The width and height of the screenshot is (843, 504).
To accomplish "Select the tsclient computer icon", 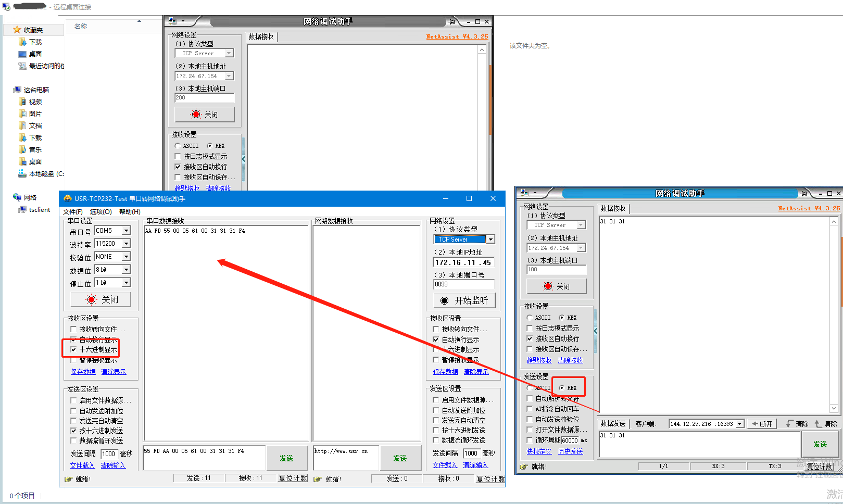I will (22, 209).
